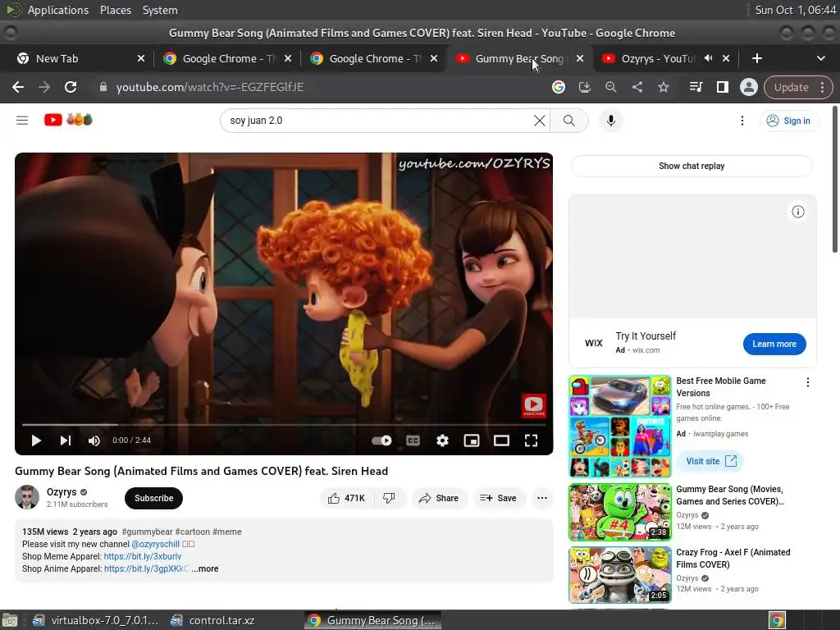
Task: Open more actions menu below video
Action: [x=542, y=498]
